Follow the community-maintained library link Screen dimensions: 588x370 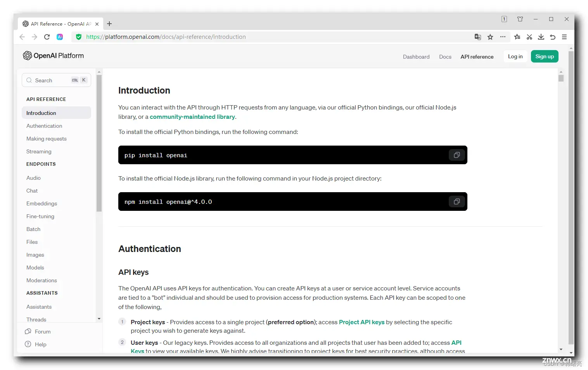coord(192,117)
